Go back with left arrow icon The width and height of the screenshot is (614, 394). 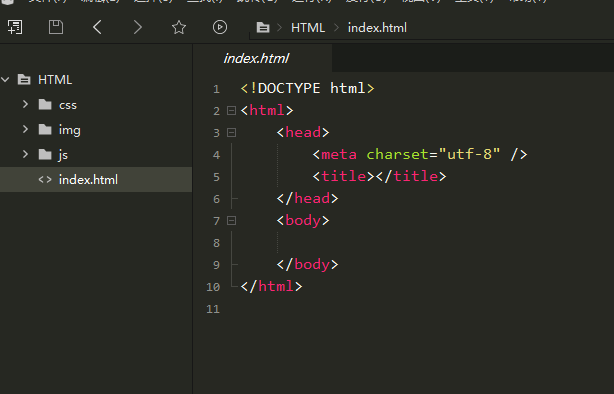pyautogui.click(x=98, y=27)
